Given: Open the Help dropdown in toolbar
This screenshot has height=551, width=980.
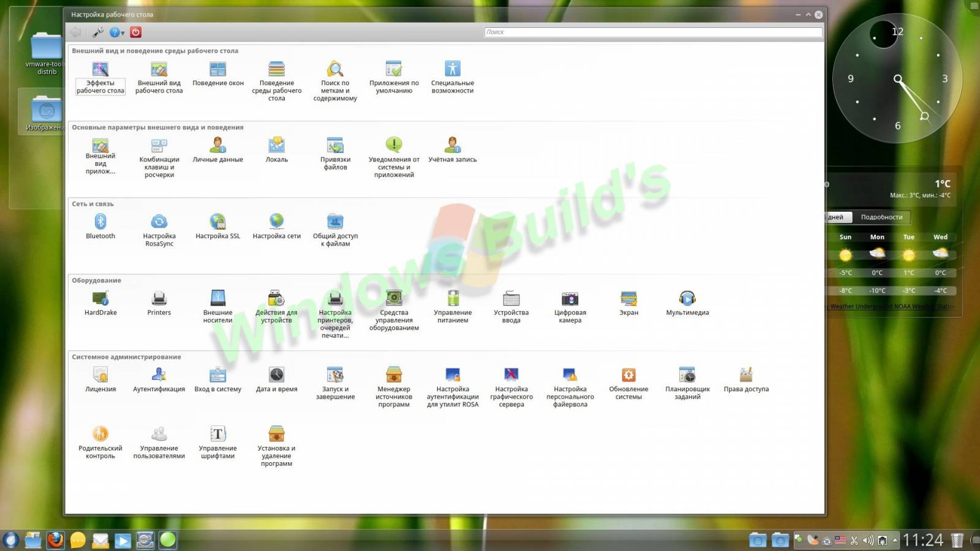Looking at the screenshot, I should click(116, 32).
